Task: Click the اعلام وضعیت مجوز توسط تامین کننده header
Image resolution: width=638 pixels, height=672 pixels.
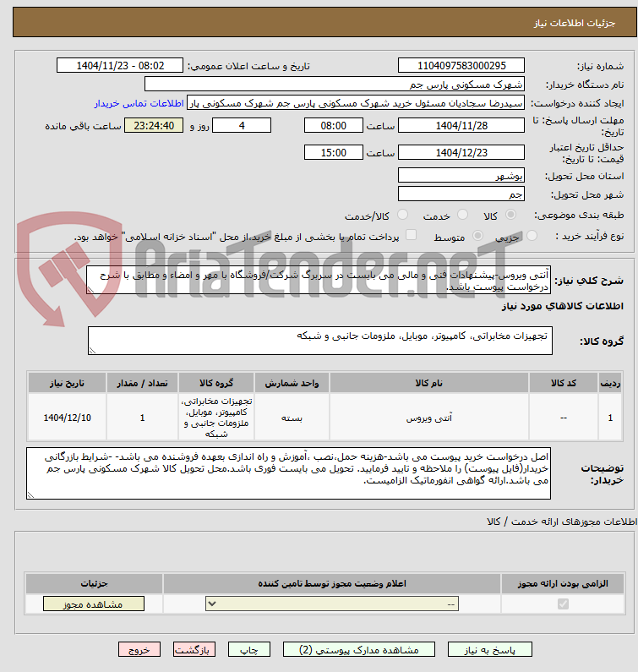Action: pos(331,583)
